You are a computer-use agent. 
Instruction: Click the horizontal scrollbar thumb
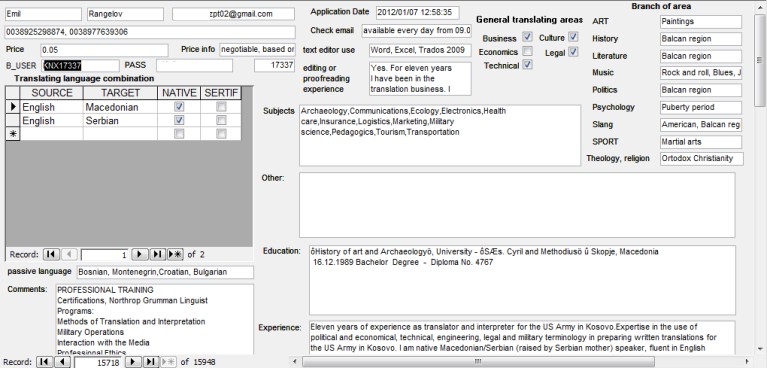pyautogui.click(x=478, y=362)
